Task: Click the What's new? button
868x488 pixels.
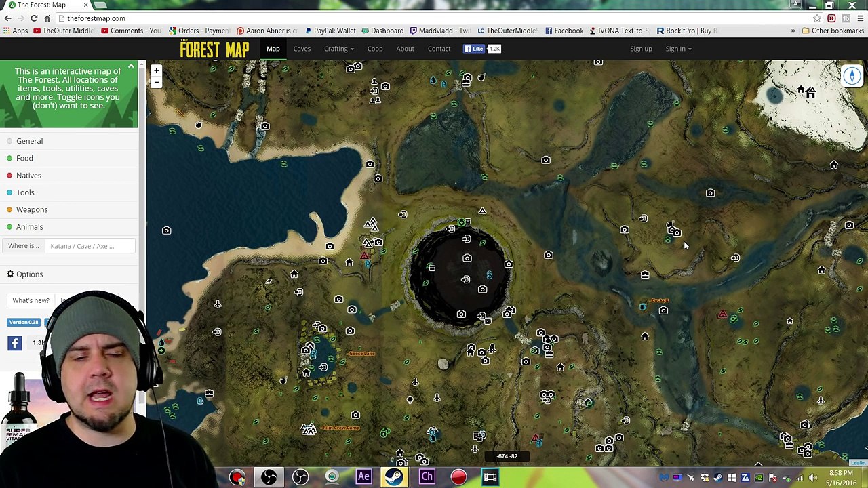Action: click(31, 300)
